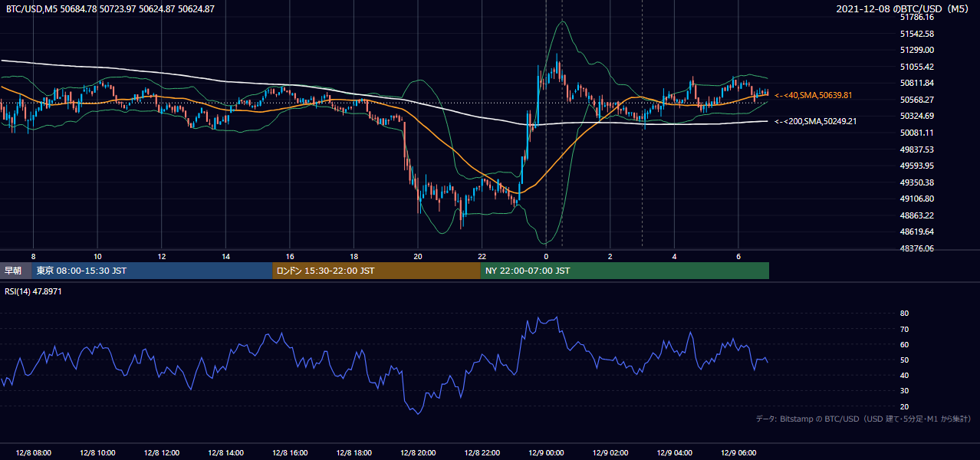Click the 12/8 22:00 time axis label

(482, 452)
